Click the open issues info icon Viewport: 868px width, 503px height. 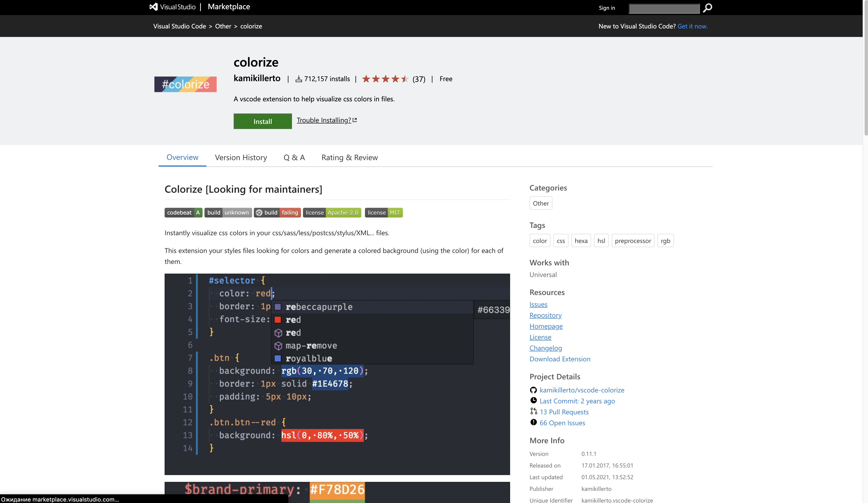click(532, 423)
